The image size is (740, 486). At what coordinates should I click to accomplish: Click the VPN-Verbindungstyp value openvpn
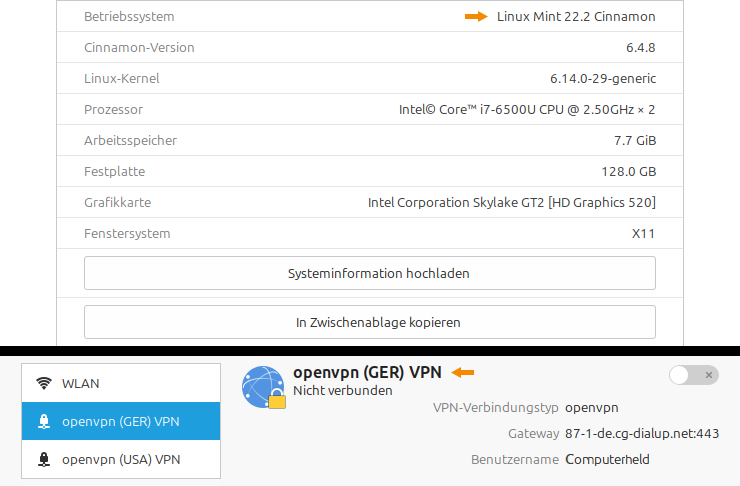pos(592,408)
